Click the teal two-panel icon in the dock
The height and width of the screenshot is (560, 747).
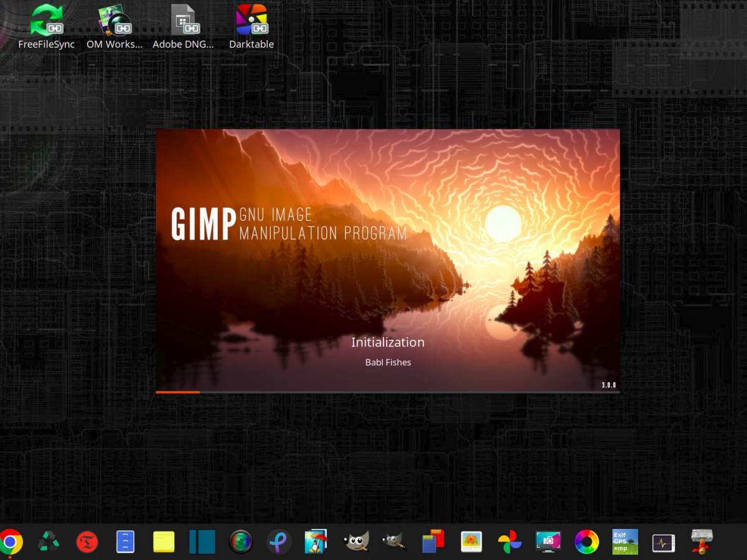(x=202, y=542)
